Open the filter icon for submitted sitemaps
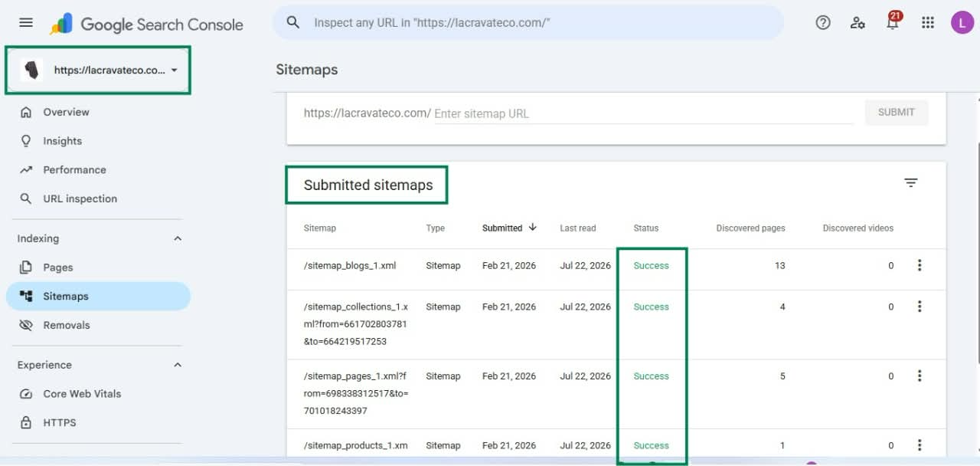 [910, 182]
